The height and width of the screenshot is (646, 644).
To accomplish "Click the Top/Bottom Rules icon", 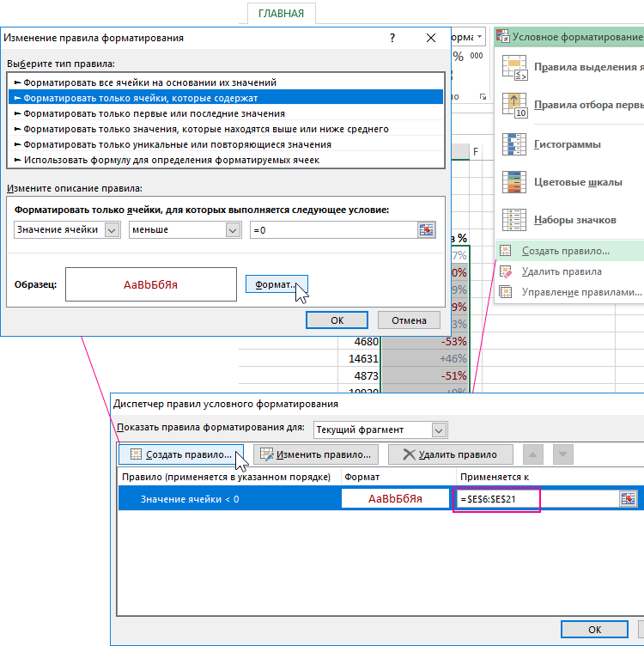I will tap(515, 105).
